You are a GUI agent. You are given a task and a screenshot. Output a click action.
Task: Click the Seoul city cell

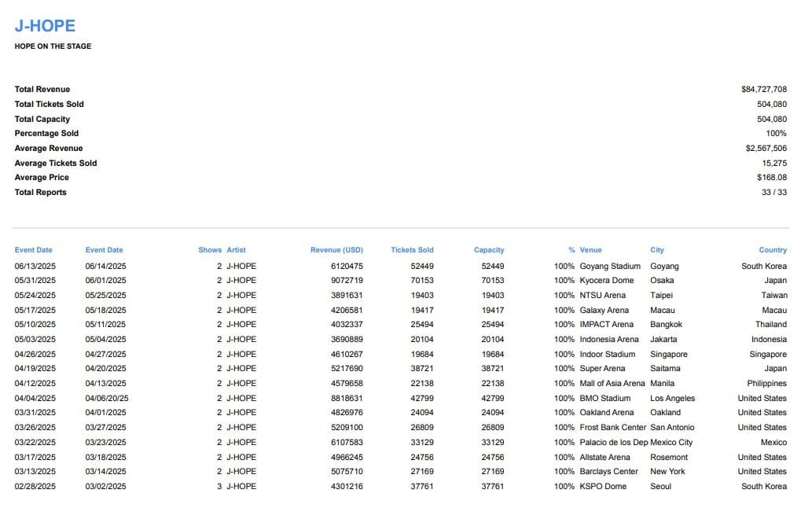click(661, 487)
